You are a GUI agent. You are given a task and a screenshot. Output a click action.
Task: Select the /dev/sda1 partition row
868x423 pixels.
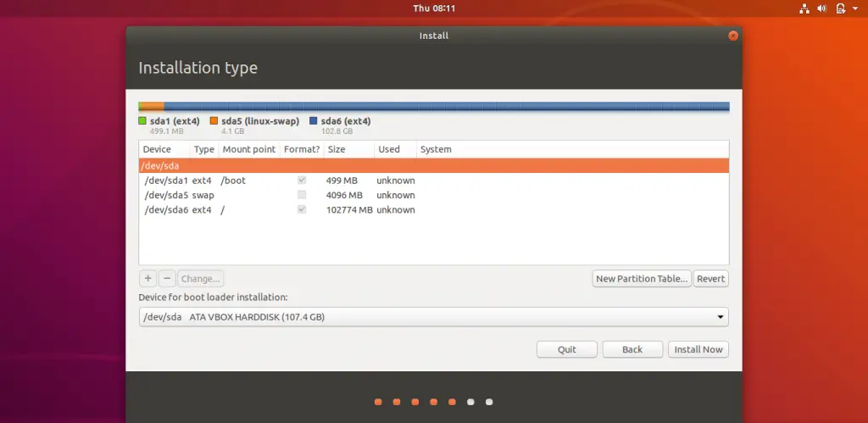tap(433, 181)
